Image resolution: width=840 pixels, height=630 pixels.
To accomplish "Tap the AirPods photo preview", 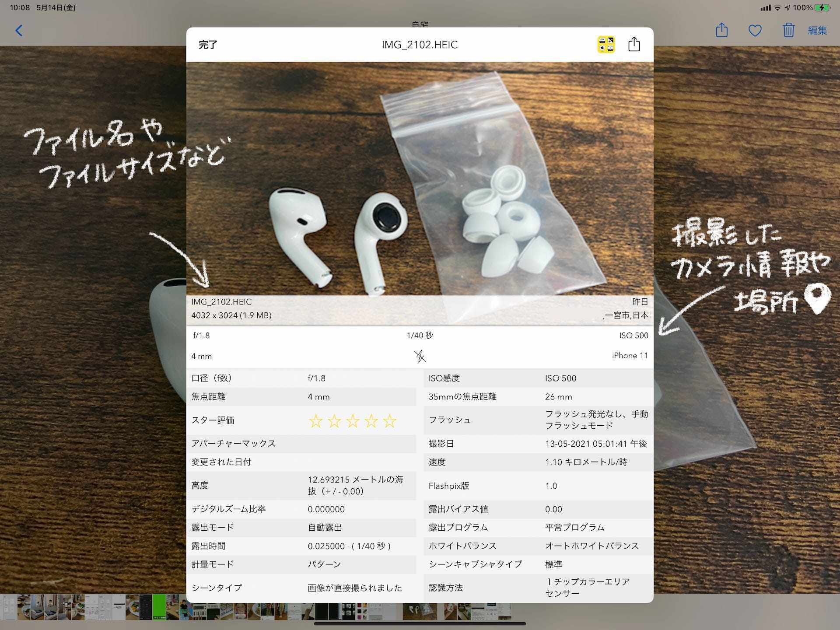I will click(420, 179).
